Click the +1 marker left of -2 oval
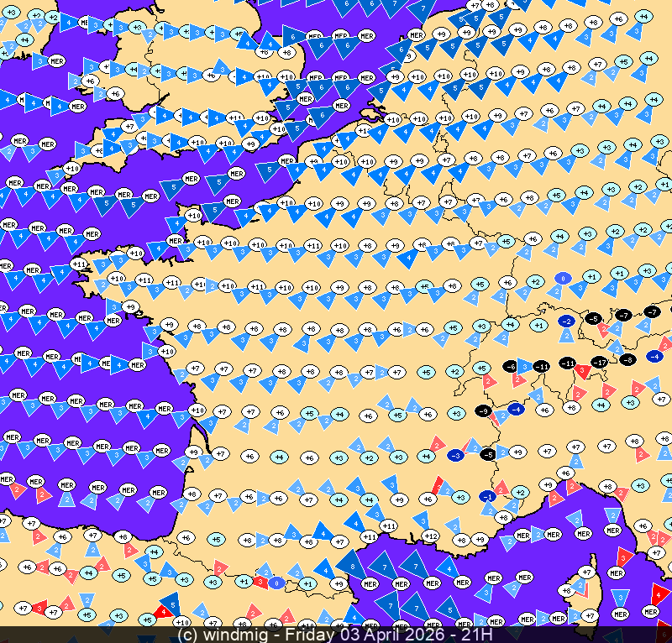The width and height of the screenshot is (672, 643). tap(539, 324)
